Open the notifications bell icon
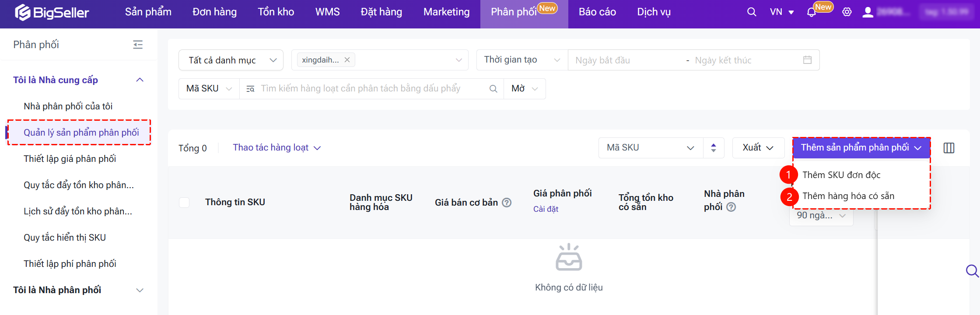 pyautogui.click(x=811, y=13)
